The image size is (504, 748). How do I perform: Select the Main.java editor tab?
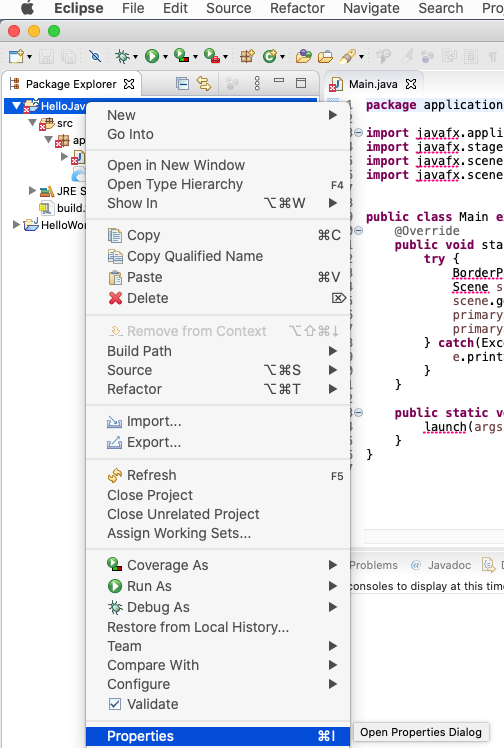click(x=373, y=84)
